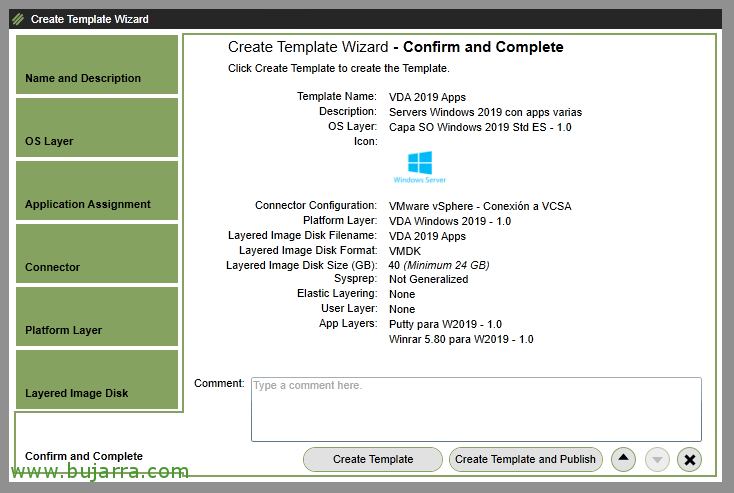Click the Windows Server template icon

420,167
